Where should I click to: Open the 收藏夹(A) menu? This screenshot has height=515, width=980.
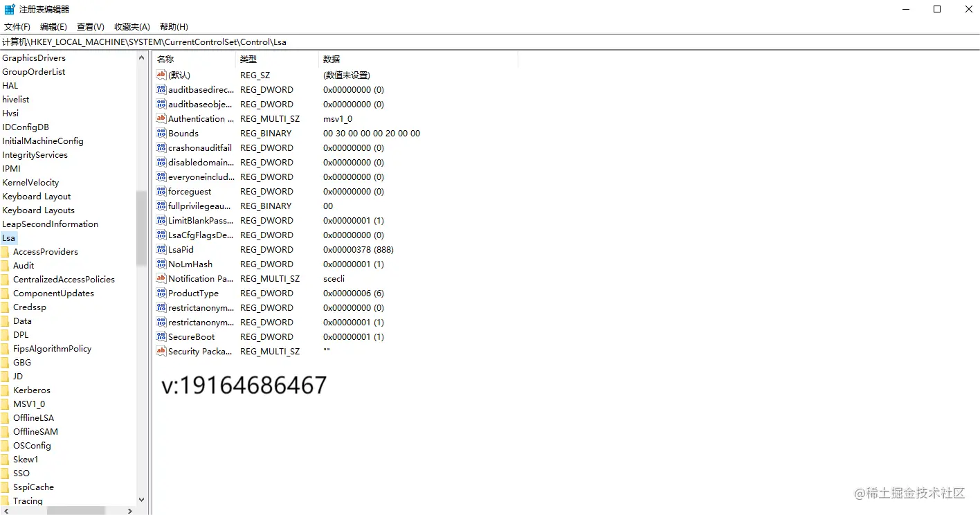[x=132, y=27]
